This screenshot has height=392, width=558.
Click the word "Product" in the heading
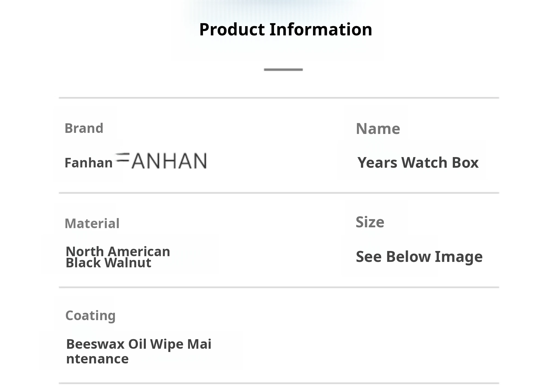click(232, 29)
